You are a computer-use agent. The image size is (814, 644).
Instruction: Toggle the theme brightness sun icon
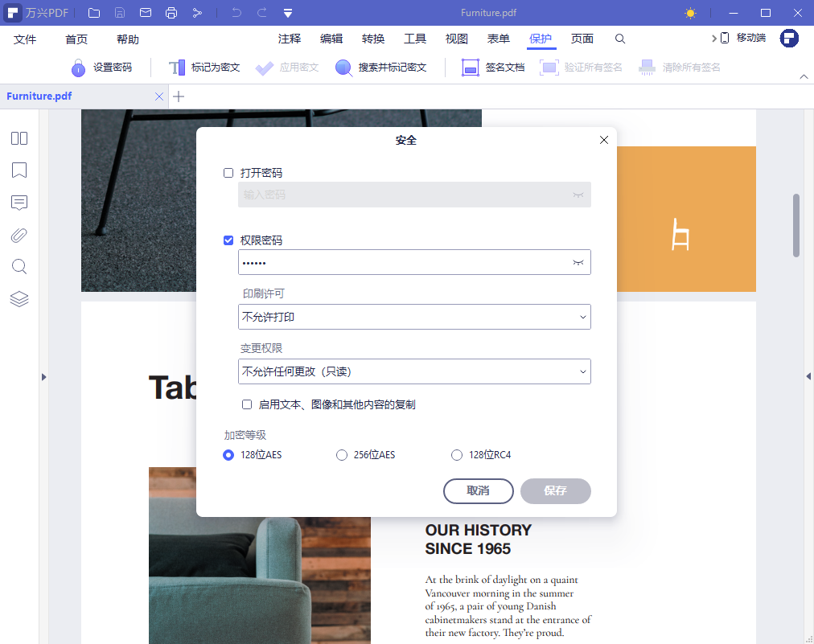point(690,13)
